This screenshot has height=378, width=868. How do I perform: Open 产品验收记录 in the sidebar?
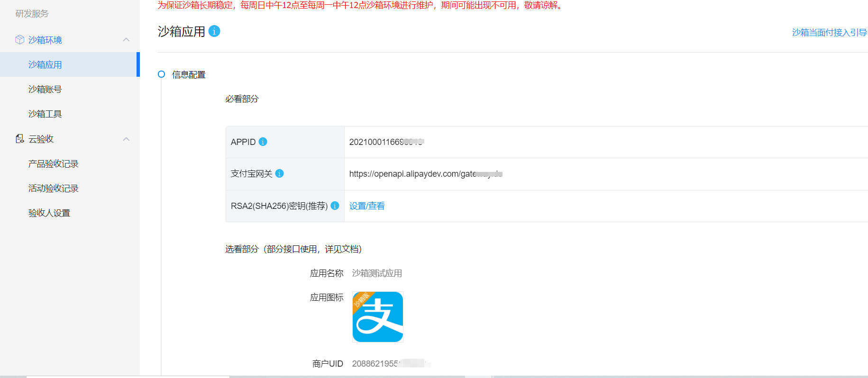point(53,163)
